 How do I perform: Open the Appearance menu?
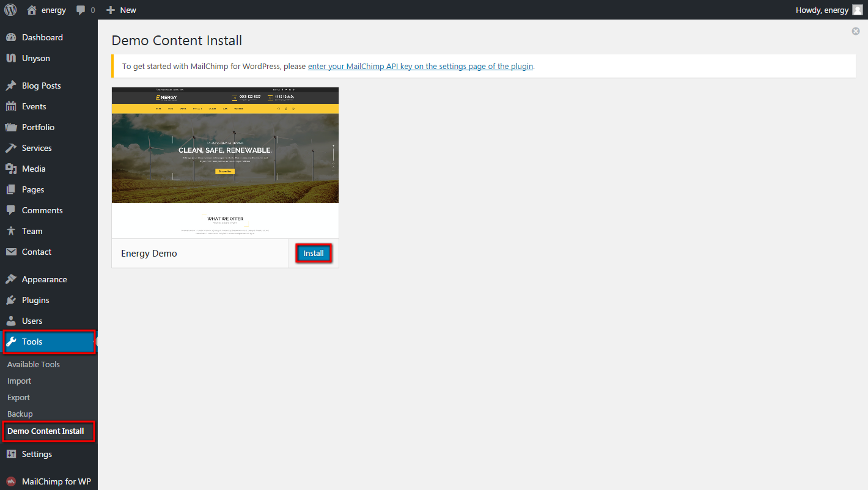click(x=44, y=279)
